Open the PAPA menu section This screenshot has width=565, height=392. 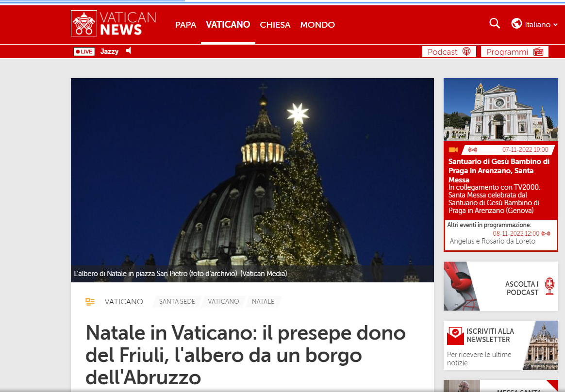185,24
